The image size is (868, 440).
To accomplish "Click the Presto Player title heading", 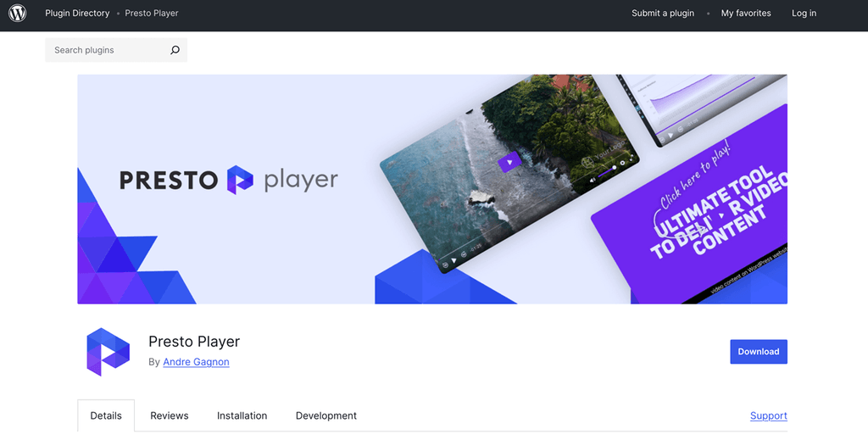I will click(x=194, y=342).
